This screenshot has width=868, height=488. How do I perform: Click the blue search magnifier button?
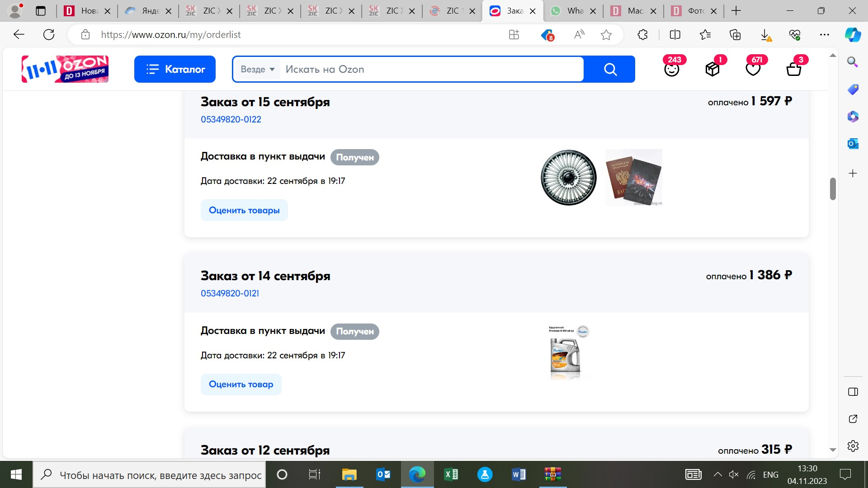pyautogui.click(x=610, y=69)
